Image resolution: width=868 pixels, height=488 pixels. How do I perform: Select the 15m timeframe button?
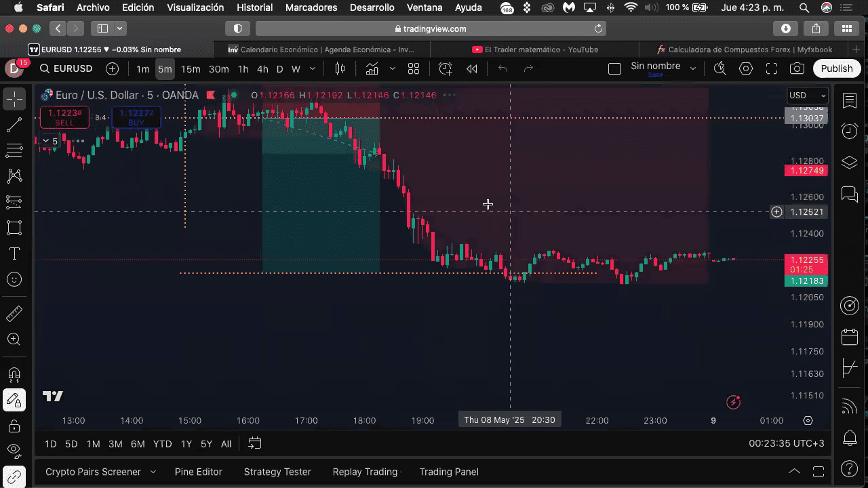[x=191, y=68]
